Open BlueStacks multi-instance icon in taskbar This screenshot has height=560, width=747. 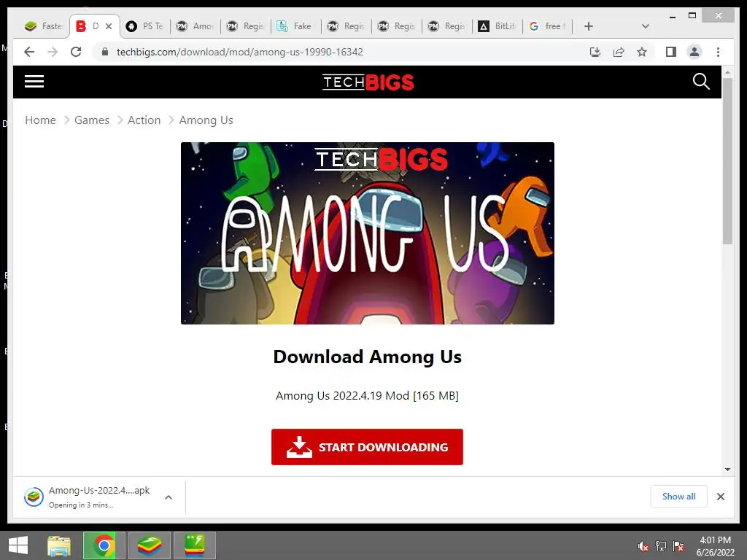click(x=194, y=545)
